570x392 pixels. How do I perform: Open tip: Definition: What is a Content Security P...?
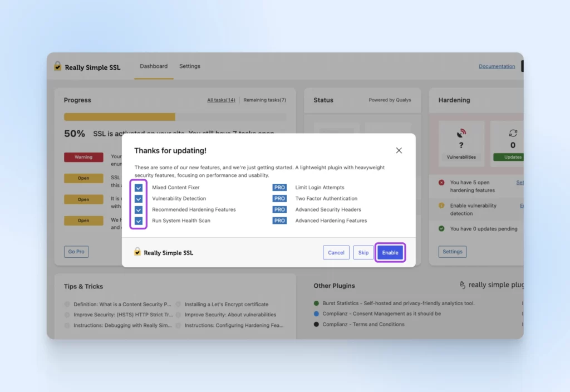[122, 305]
